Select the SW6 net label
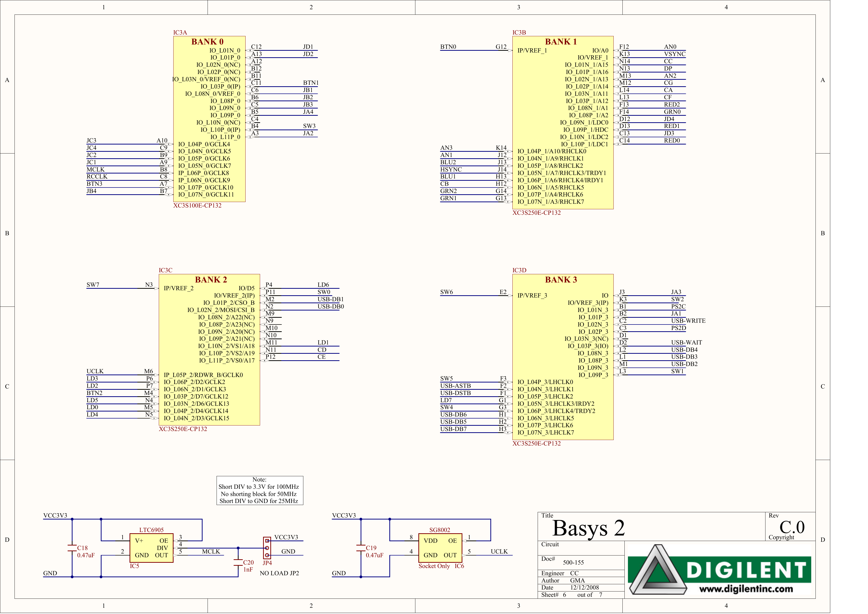This screenshot has width=868, height=614. pos(447,292)
